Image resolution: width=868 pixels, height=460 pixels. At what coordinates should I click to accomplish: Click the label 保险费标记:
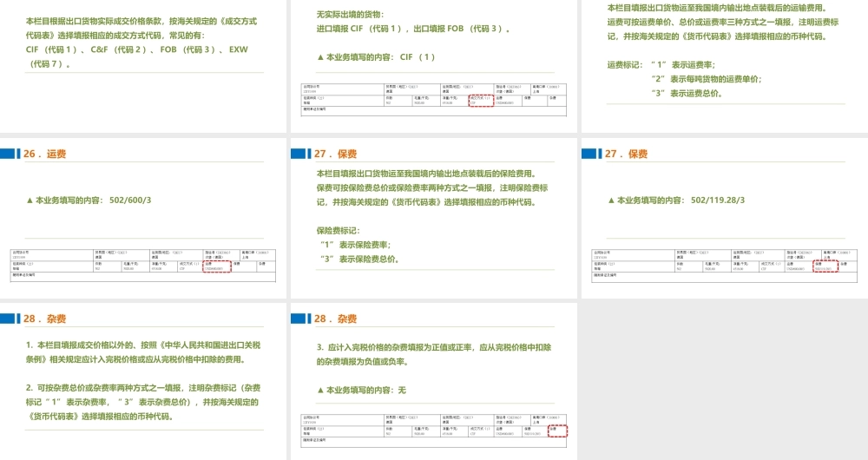339,231
